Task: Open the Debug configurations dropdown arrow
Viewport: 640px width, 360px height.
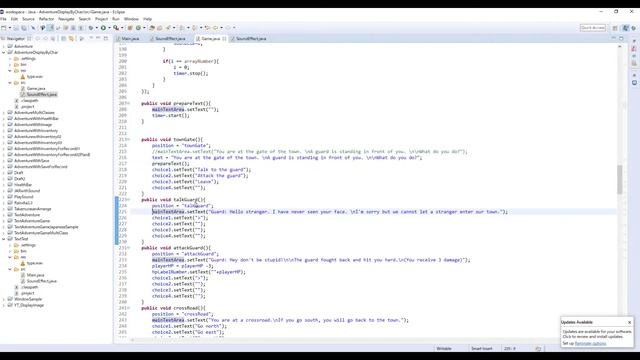Action: (x=96, y=28)
